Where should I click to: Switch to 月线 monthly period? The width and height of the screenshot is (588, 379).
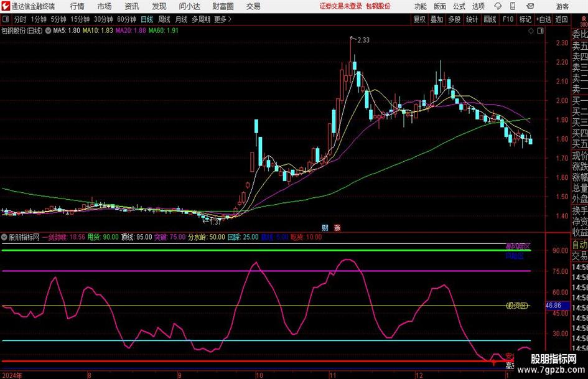181,19
